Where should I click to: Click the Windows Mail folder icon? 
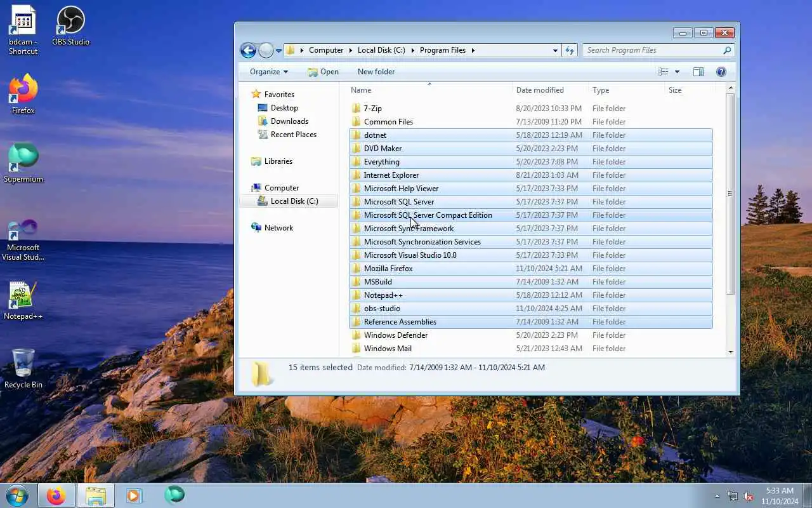(x=356, y=348)
